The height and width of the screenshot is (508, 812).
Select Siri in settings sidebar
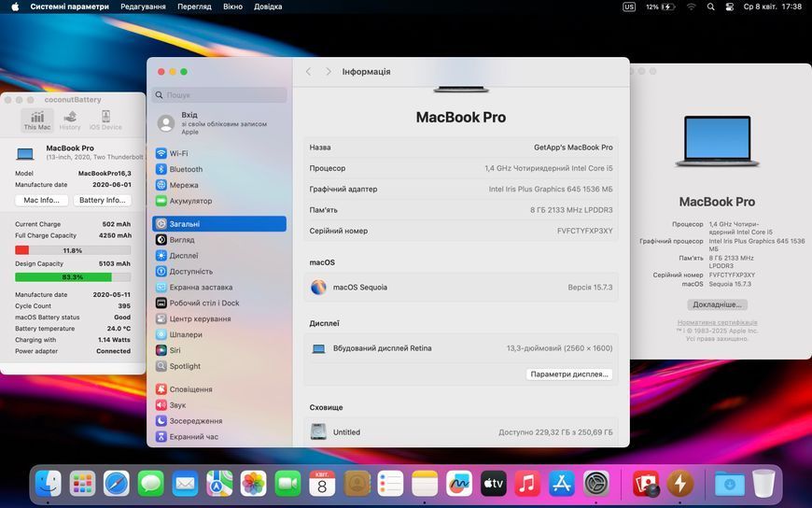click(219, 350)
